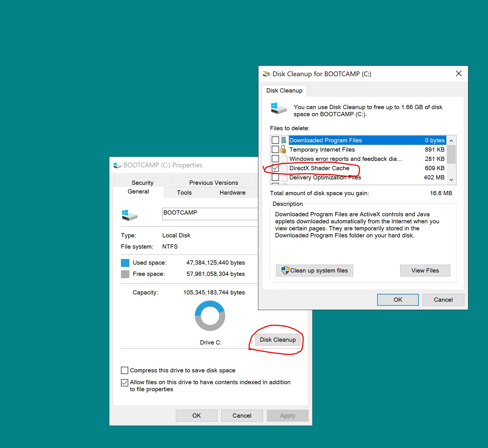
Task: Select the DirectX Shader Cache list row
Action: click(x=358, y=168)
